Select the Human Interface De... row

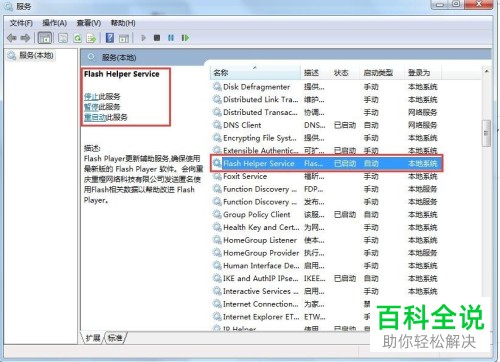tap(325, 266)
